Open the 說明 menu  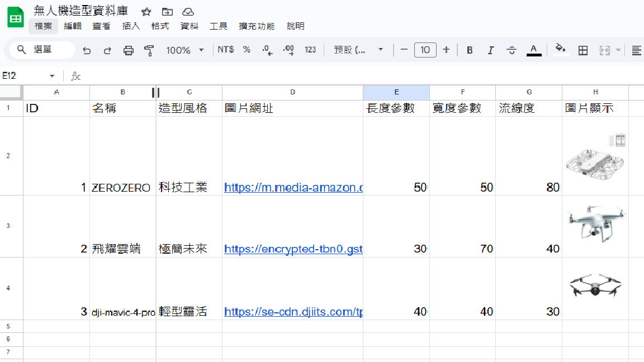(x=296, y=26)
